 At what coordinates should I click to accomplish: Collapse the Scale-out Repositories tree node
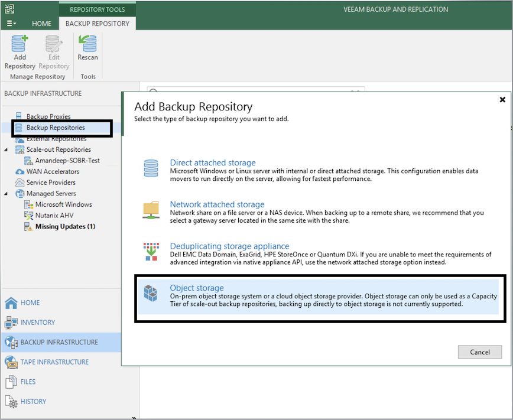(7, 150)
